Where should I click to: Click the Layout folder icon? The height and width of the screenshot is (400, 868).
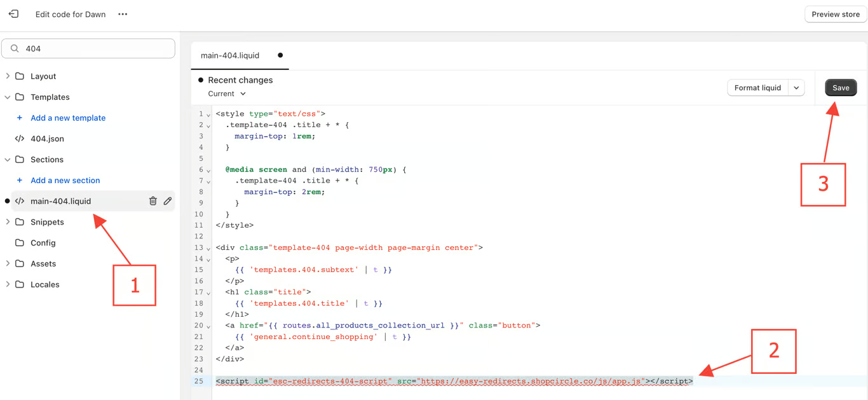pos(20,76)
